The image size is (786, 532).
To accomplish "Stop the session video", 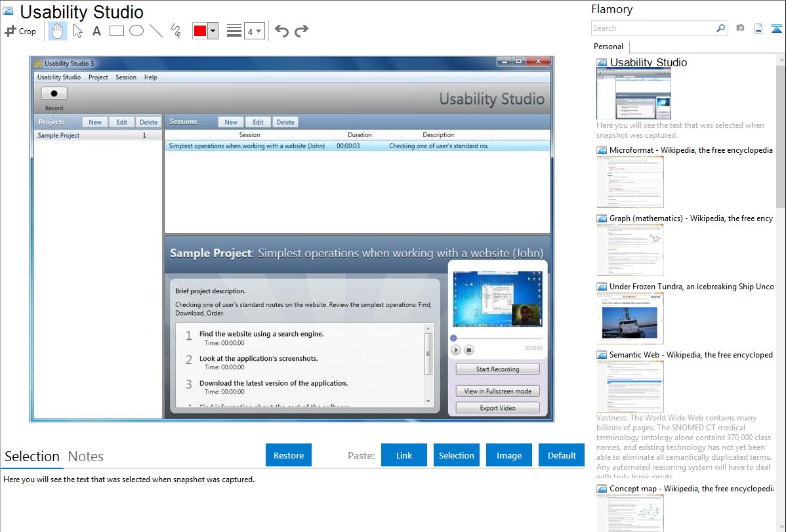I will (468, 350).
